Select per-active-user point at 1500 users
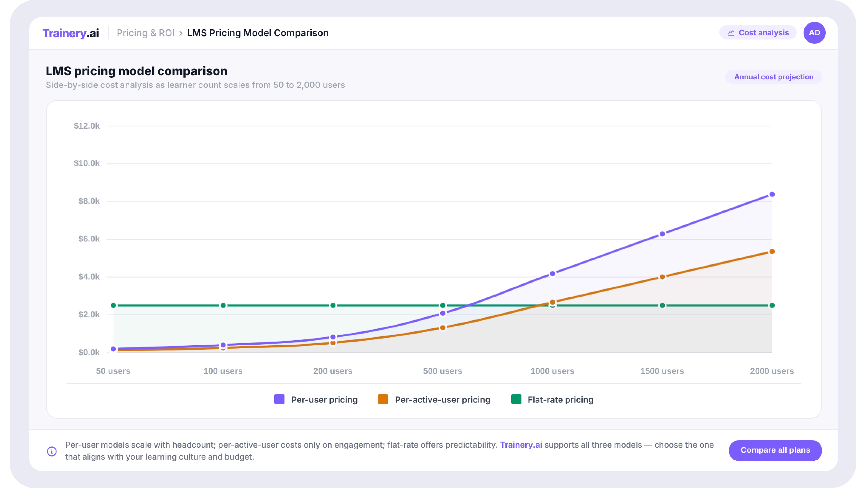Image resolution: width=868 pixels, height=488 pixels. (662, 277)
